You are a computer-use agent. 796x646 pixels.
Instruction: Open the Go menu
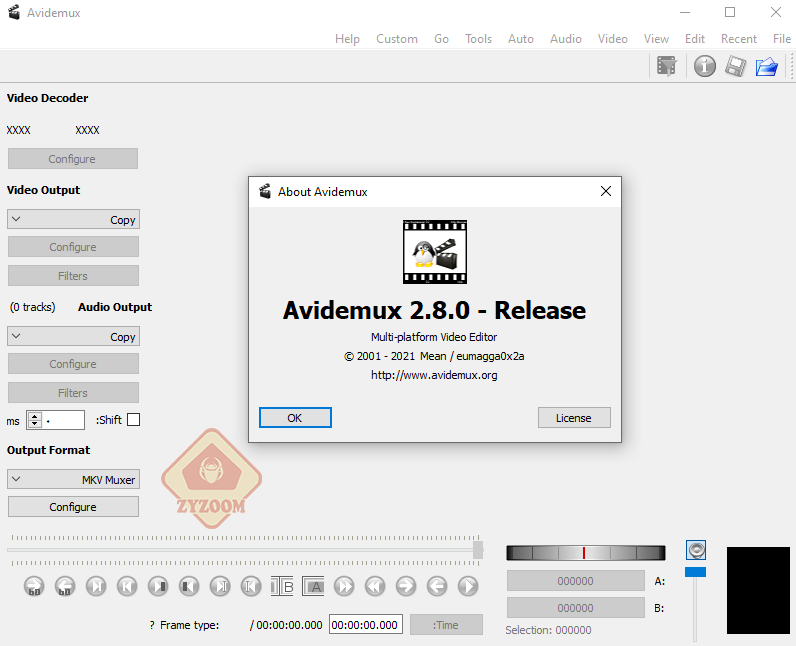tap(441, 39)
